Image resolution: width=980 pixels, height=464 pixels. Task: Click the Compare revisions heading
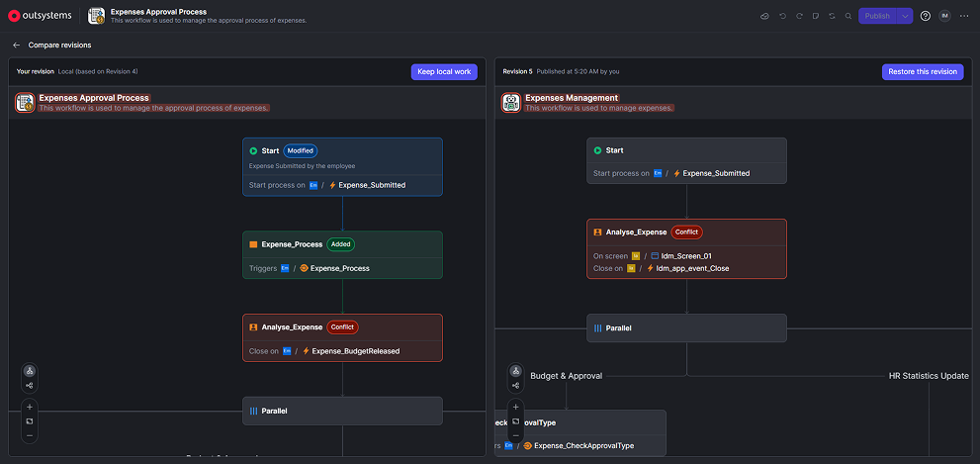[x=60, y=46]
